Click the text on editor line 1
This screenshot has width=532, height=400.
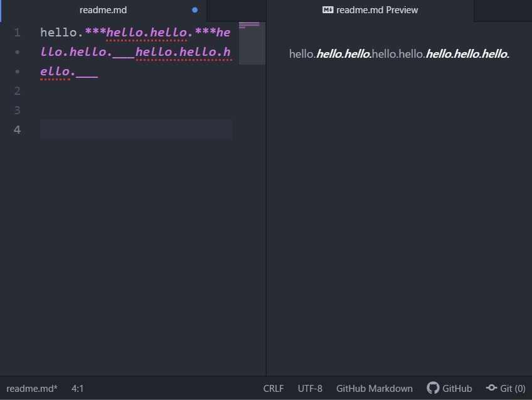point(136,33)
